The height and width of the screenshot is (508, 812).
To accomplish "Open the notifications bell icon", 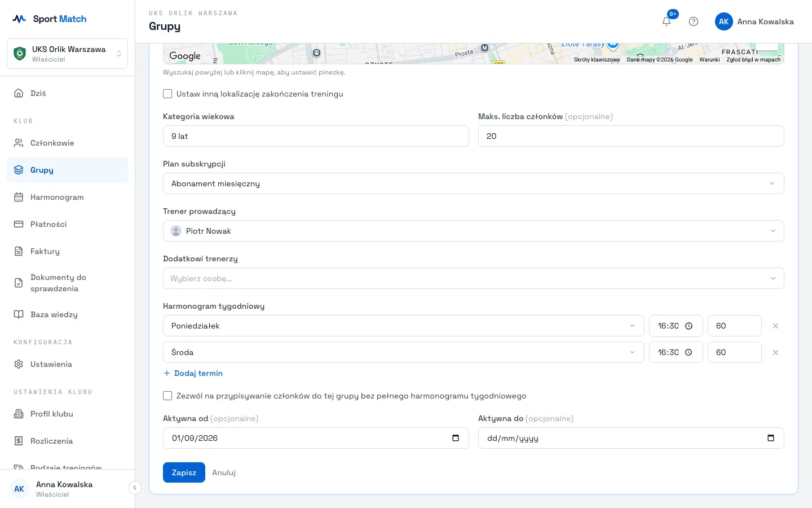I will (667, 21).
